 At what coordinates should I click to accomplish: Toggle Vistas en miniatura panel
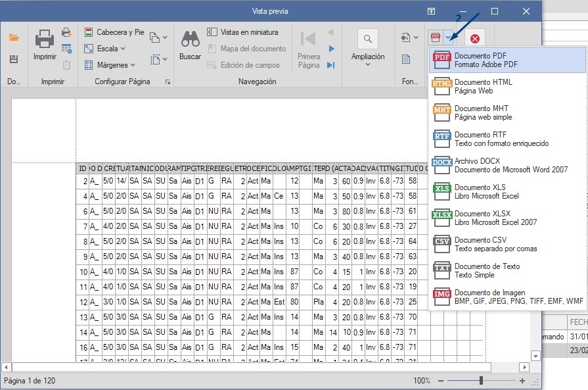tap(242, 32)
